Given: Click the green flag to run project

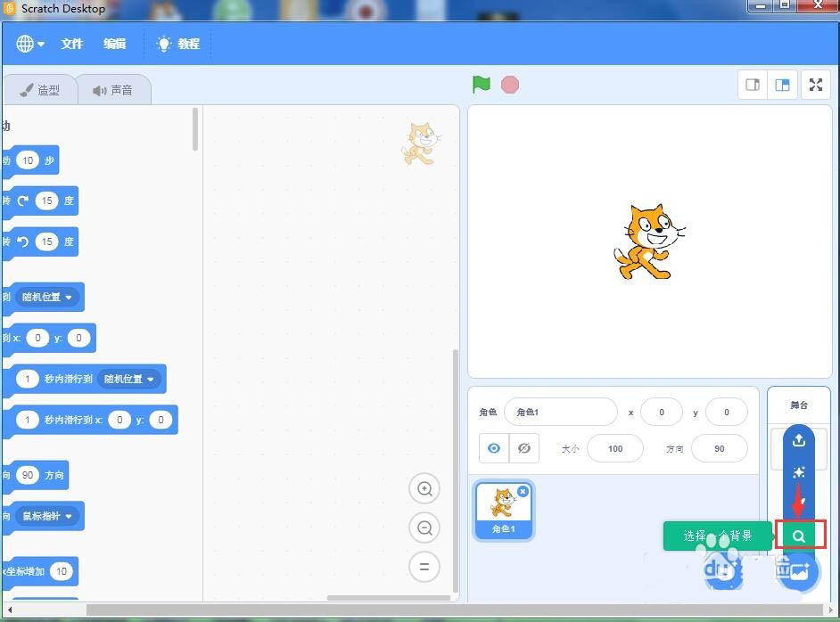Looking at the screenshot, I should click(x=481, y=84).
